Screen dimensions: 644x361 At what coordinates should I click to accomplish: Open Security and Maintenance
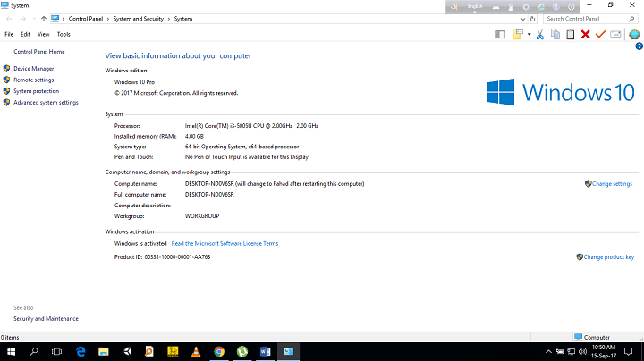[x=46, y=319]
